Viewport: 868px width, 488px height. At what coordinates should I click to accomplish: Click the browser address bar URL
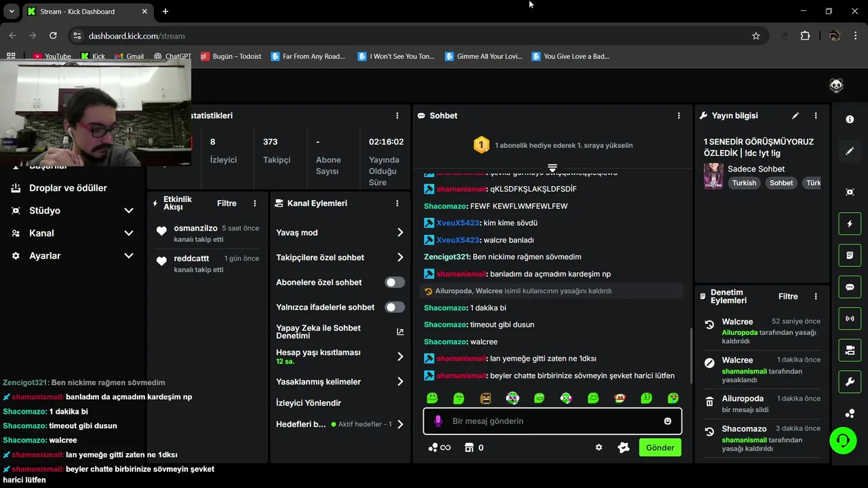[x=136, y=36]
